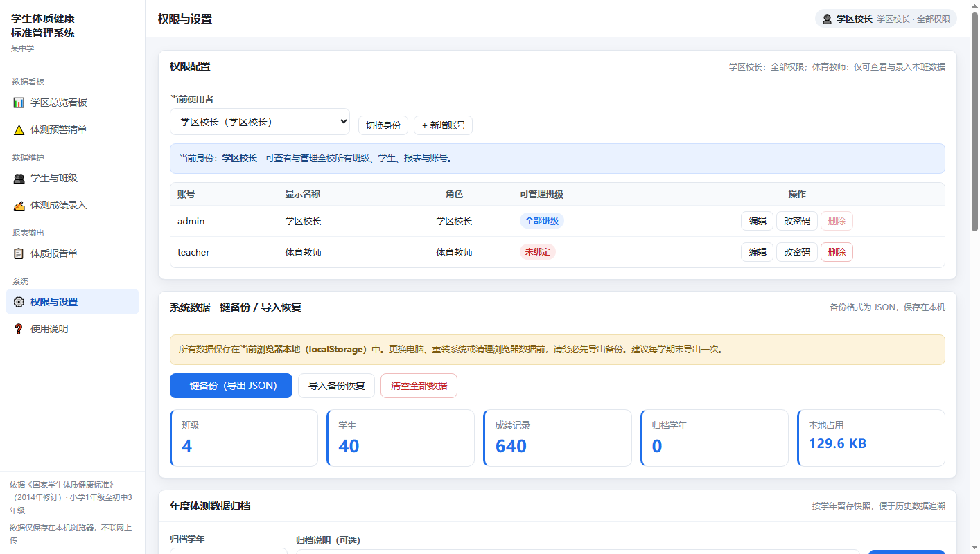Open the 当前使用者 dropdown
The image size is (980, 554).
point(260,122)
